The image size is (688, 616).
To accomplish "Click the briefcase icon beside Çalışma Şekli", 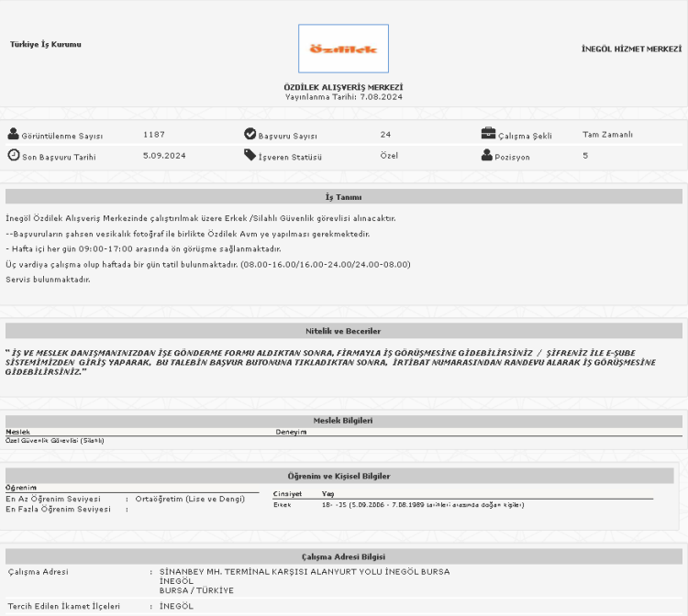I will (x=488, y=135).
